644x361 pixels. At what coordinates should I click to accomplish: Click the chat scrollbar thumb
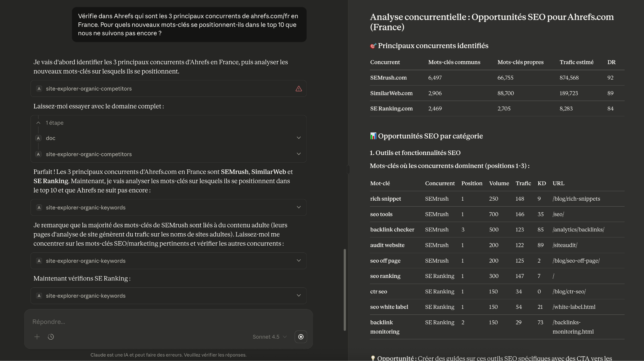pos(345,289)
